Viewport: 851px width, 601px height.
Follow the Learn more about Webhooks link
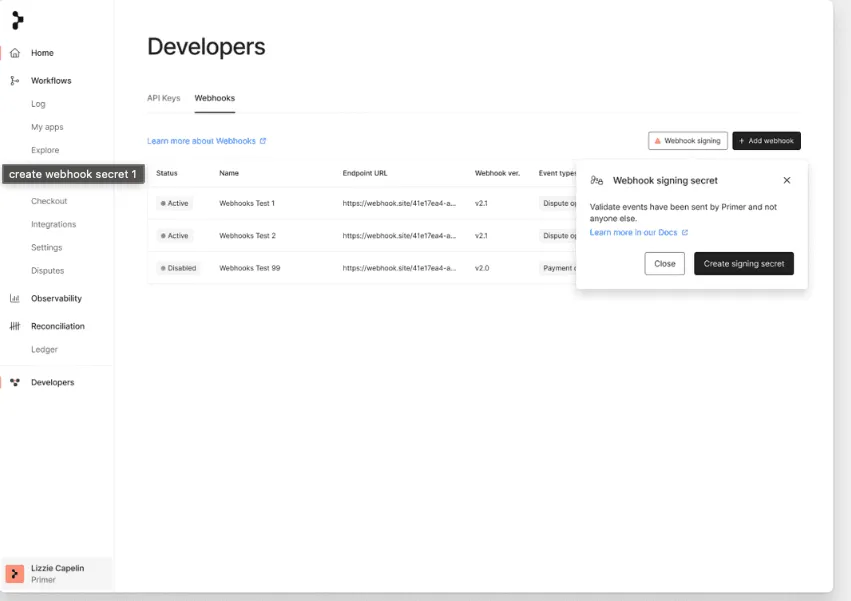pyautogui.click(x=206, y=141)
